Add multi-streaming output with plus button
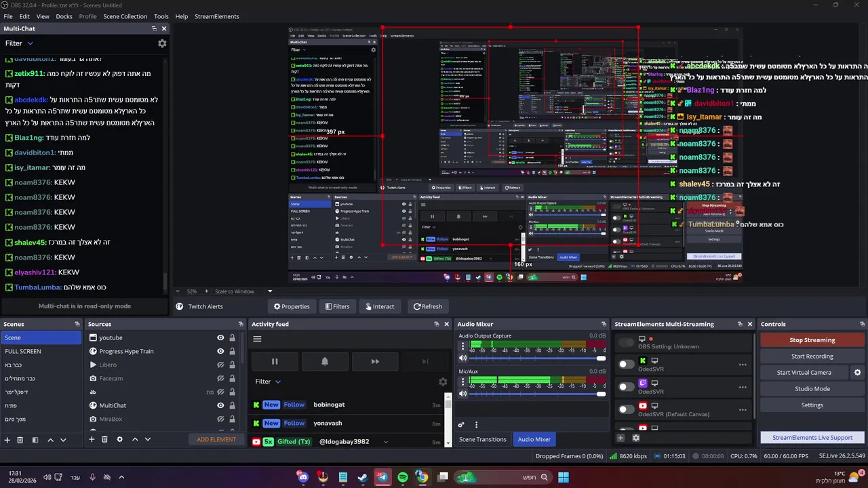 pos(620,438)
